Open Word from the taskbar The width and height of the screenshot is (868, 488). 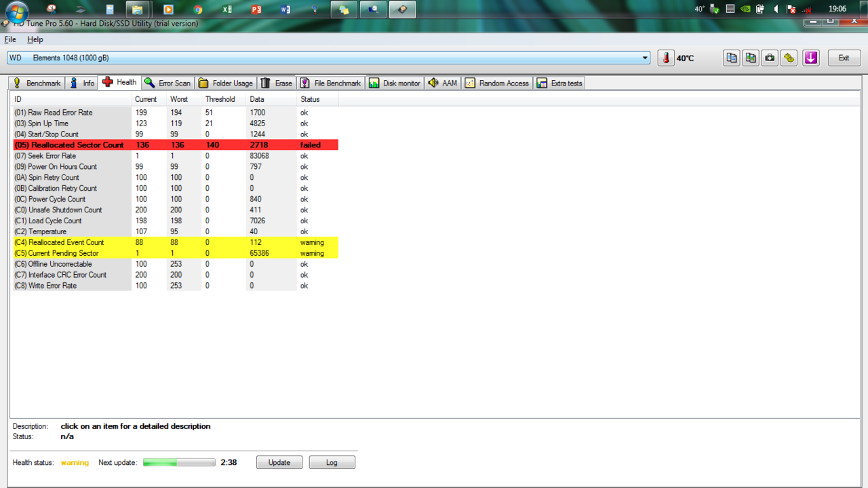(285, 10)
